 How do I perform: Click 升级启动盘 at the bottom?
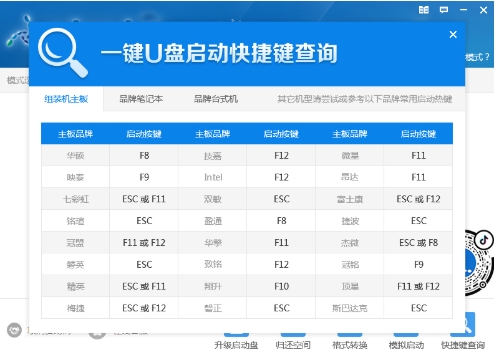[x=236, y=345]
